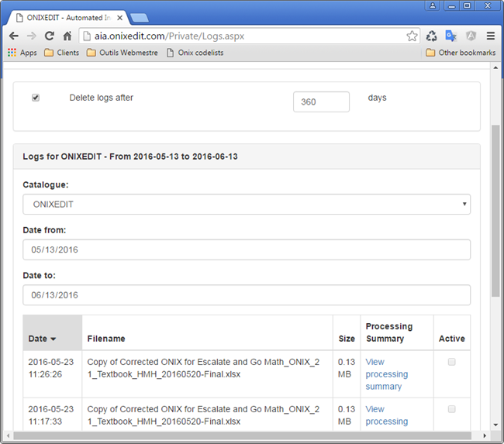Minimize the Chrome window
The width and height of the screenshot is (504, 444).
pos(452,5)
